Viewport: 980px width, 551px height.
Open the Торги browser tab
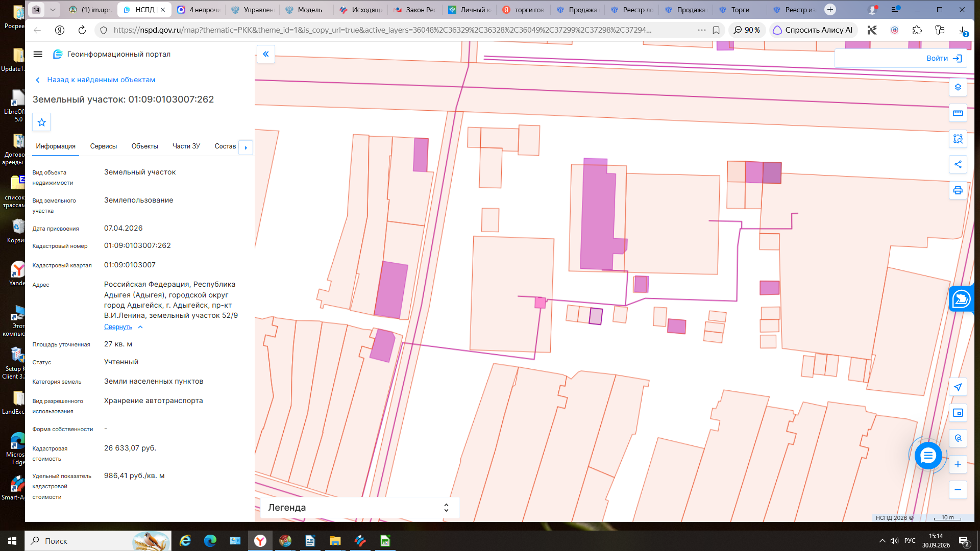pyautogui.click(x=740, y=10)
